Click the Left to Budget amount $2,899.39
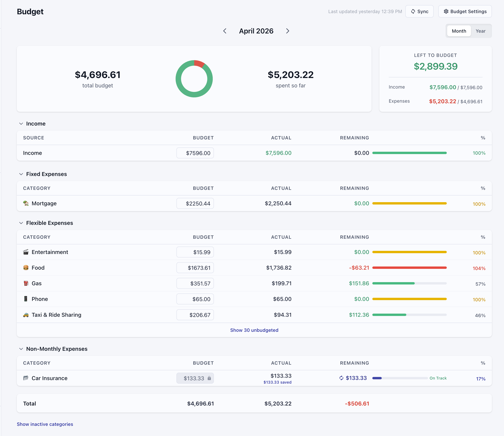504x436 pixels. point(435,66)
